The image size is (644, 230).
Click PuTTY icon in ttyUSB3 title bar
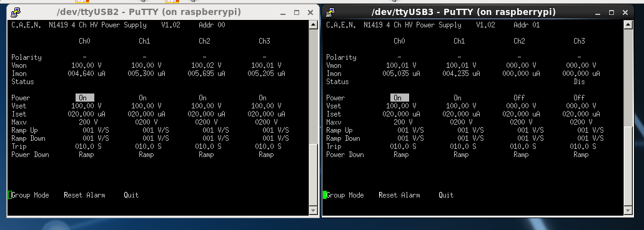[330, 12]
